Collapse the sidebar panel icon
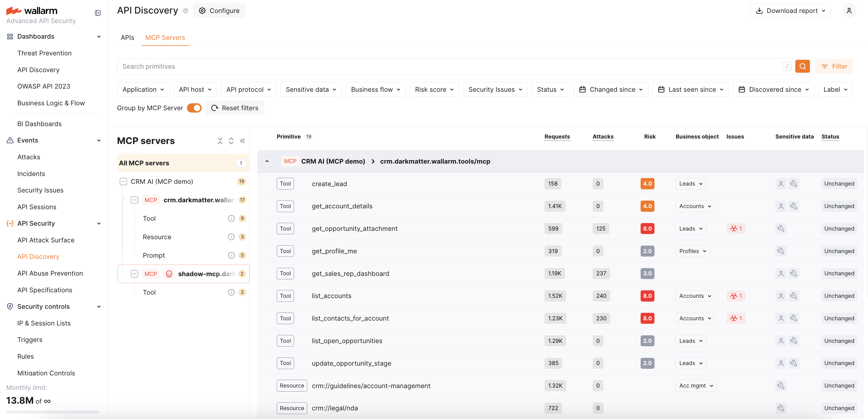The width and height of the screenshot is (868, 419). coord(98,13)
